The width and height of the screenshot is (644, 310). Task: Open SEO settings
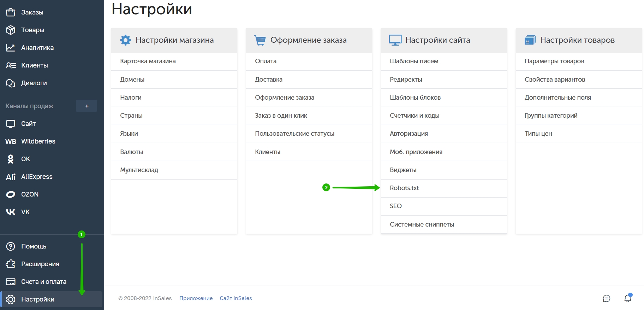click(x=444, y=206)
